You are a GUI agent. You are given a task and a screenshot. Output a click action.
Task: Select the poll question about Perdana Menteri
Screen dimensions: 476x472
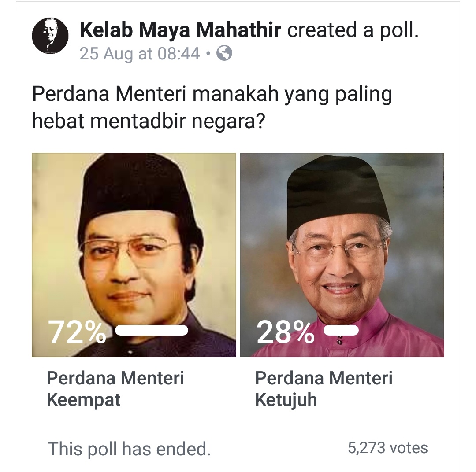click(x=212, y=107)
